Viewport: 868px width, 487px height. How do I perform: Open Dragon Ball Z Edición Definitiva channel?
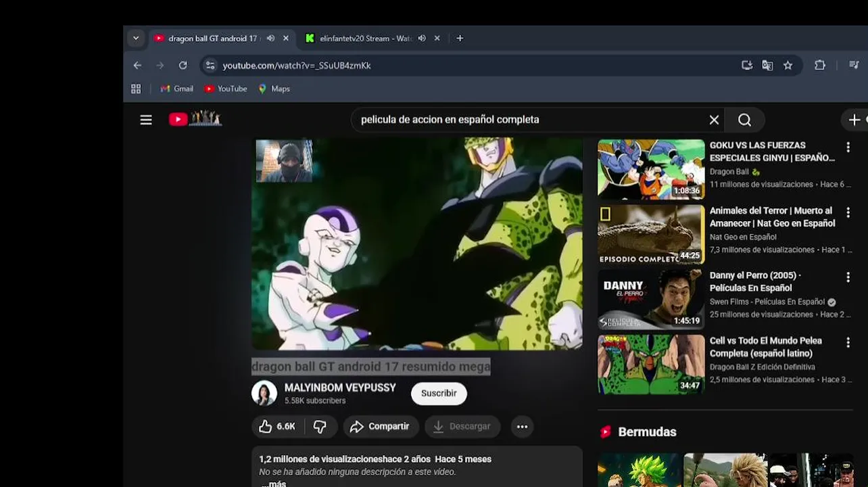762,367
